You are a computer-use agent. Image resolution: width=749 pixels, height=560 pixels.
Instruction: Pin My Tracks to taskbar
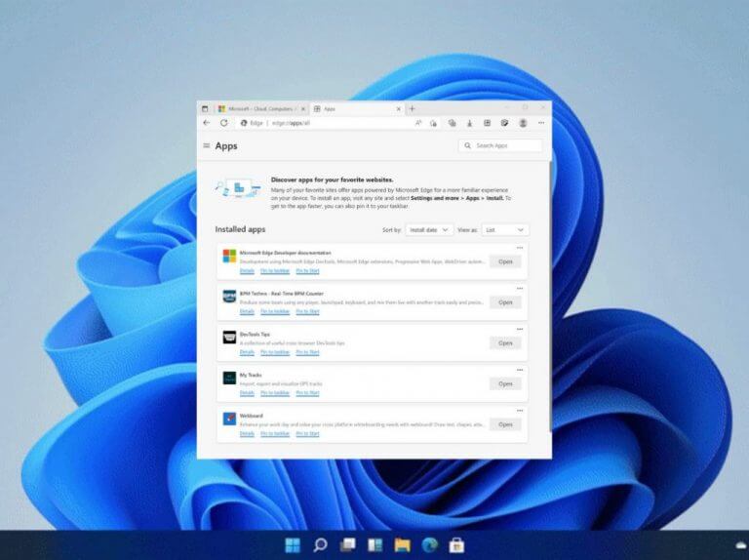(275, 393)
